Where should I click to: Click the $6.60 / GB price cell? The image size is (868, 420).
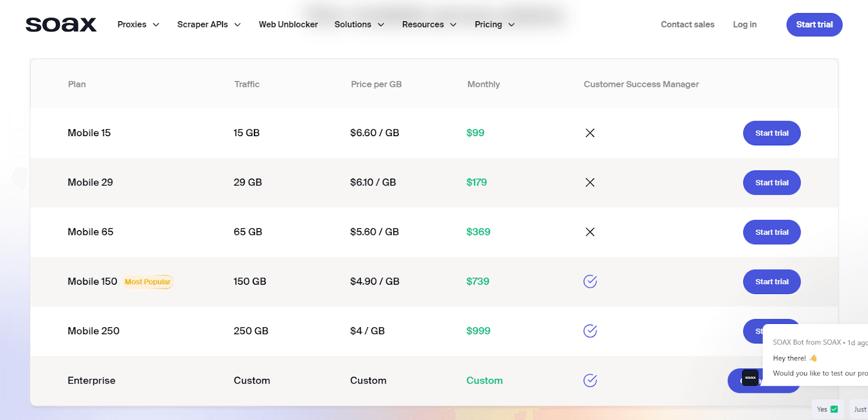(374, 133)
